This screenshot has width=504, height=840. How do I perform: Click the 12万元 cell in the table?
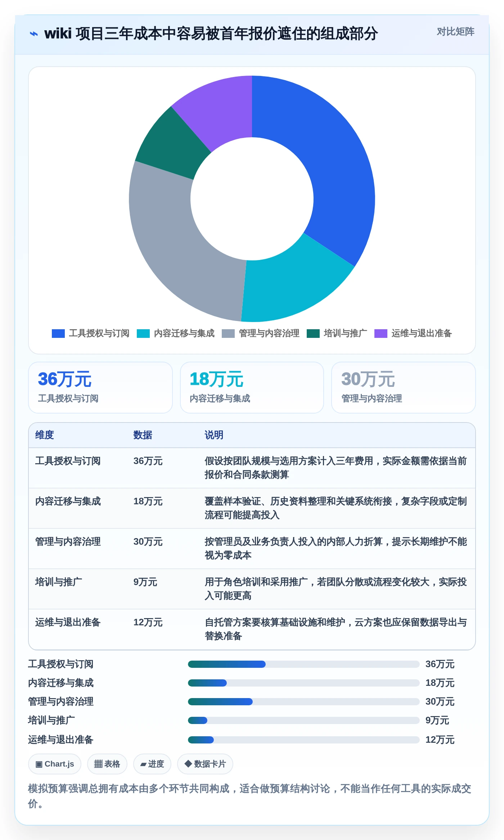tap(148, 622)
